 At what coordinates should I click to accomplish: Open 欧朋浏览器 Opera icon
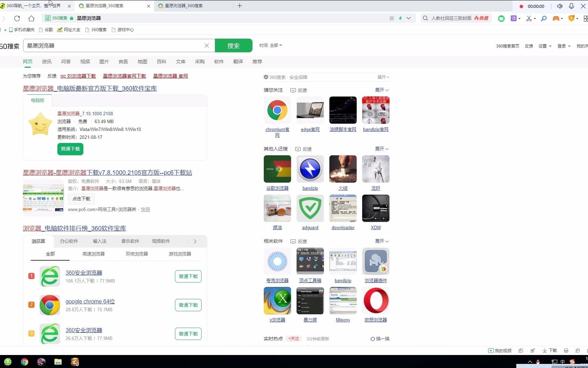coord(376,301)
